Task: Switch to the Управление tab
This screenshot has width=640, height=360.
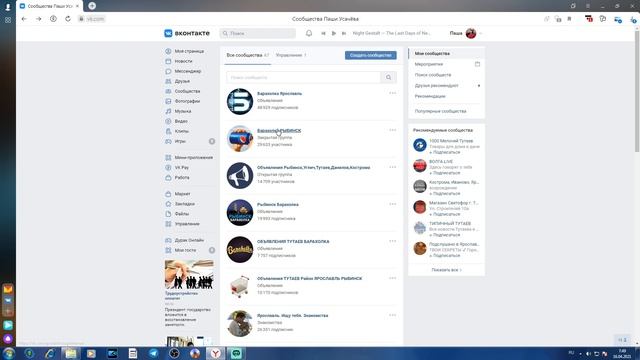Action: (291, 55)
